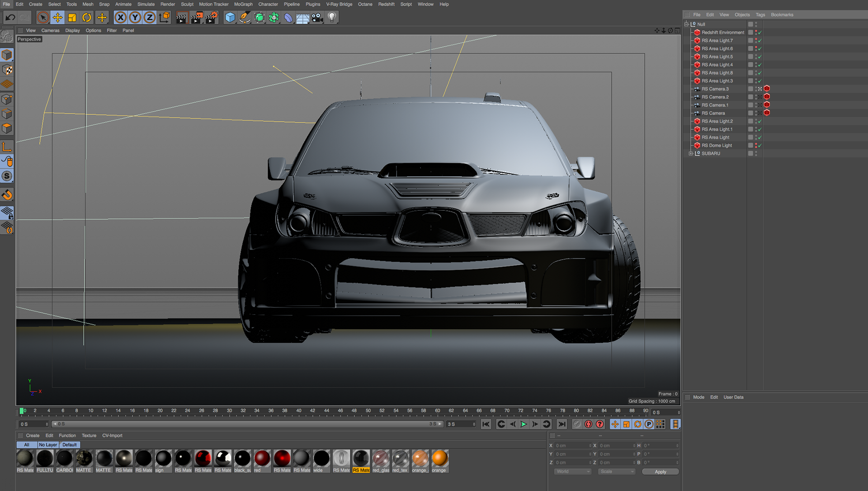
Task: Open the Scale mode dropdown
Action: (x=617, y=472)
